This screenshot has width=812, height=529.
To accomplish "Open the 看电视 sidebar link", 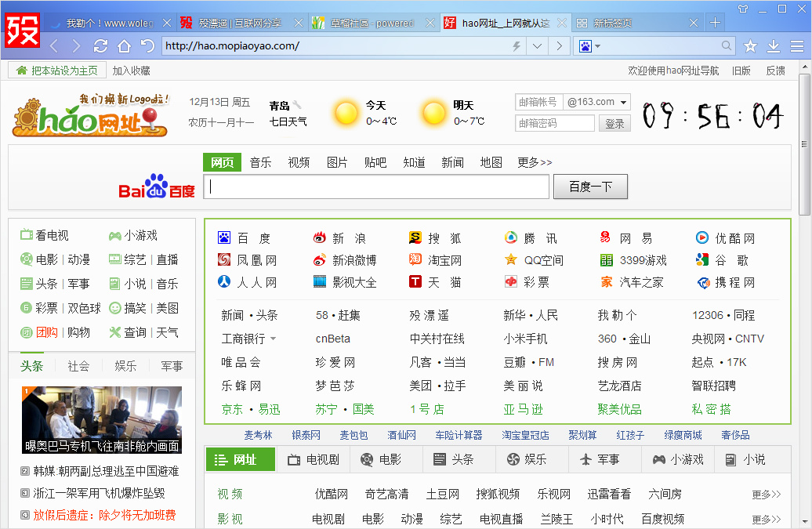I will [45, 236].
